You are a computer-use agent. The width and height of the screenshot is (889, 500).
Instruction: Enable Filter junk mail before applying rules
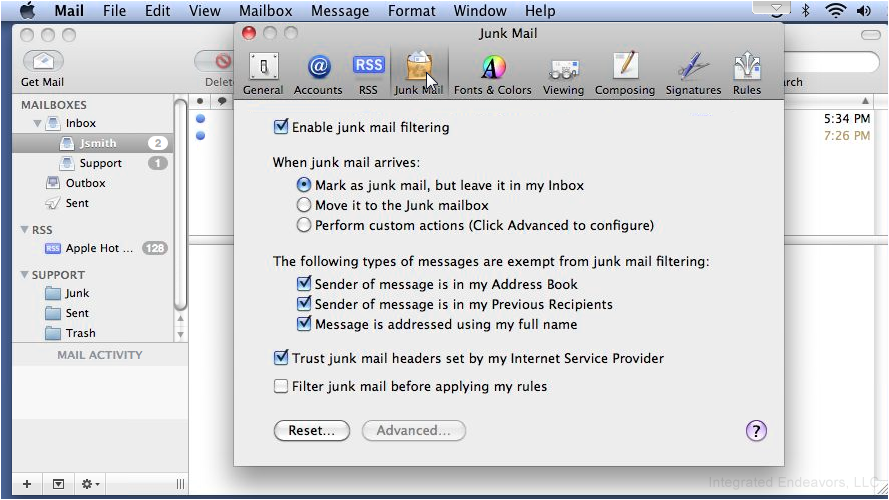(281, 386)
